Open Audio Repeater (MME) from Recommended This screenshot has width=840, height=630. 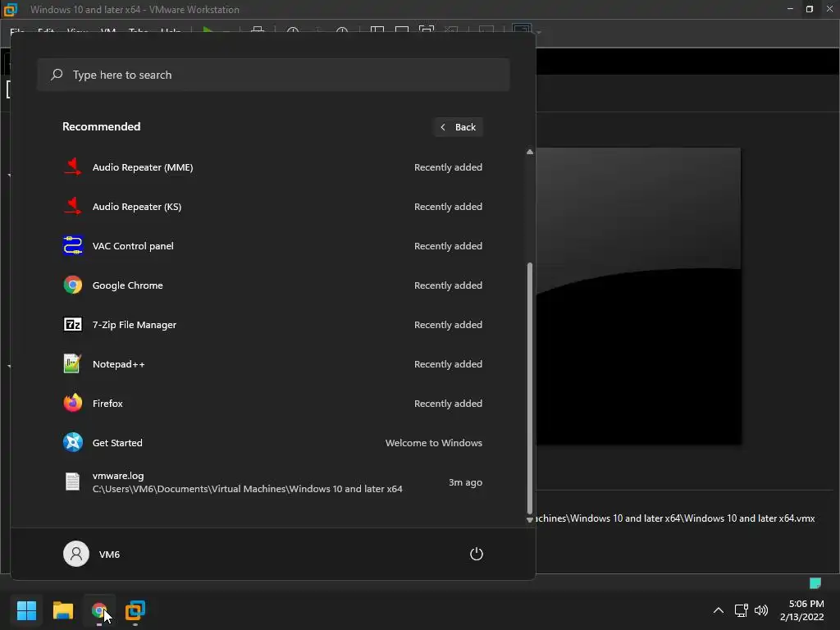[272, 167]
